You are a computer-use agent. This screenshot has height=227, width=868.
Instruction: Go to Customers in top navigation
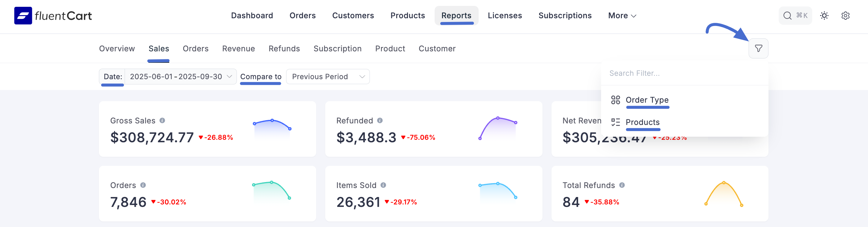[353, 15]
